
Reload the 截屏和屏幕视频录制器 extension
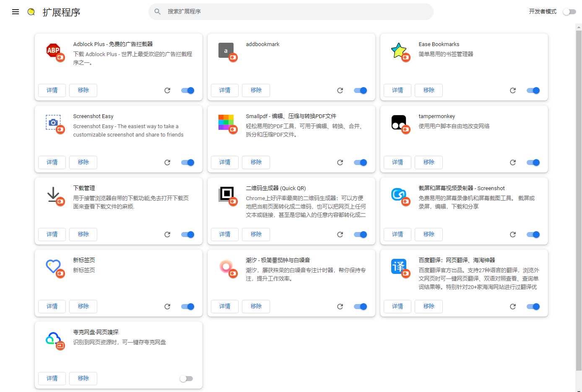coord(513,235)
